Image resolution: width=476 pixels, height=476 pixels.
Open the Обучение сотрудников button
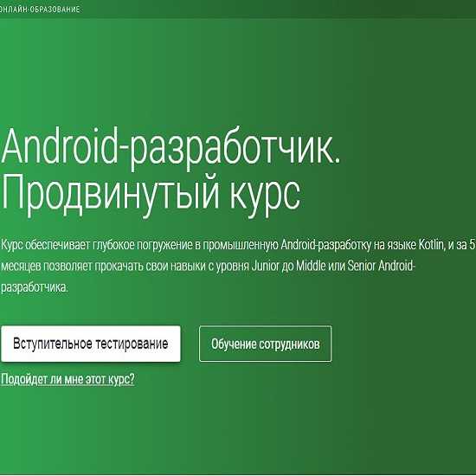tap(265, 344)
